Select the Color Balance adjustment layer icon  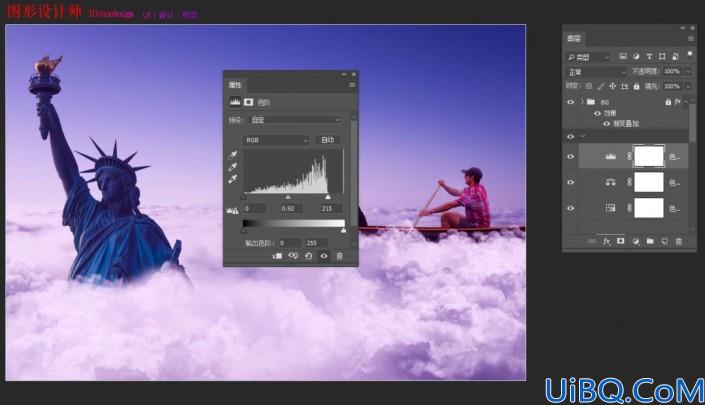(x=610, y=182)
